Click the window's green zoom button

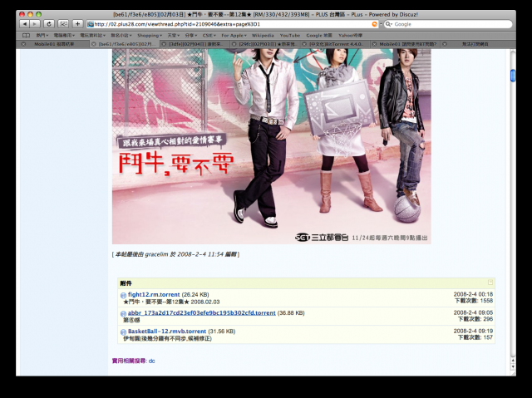[39, 14]
